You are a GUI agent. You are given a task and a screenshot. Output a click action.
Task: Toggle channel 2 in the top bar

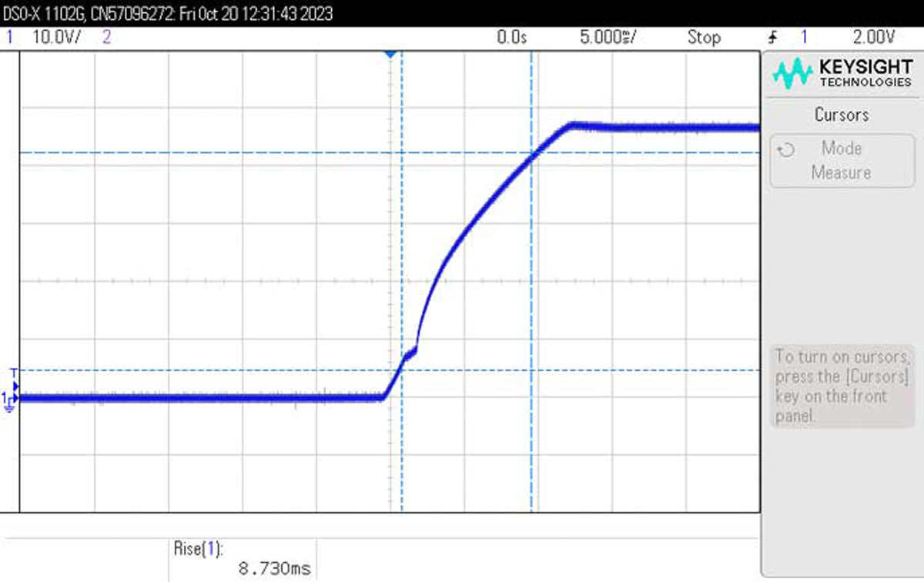click(106, 37)
